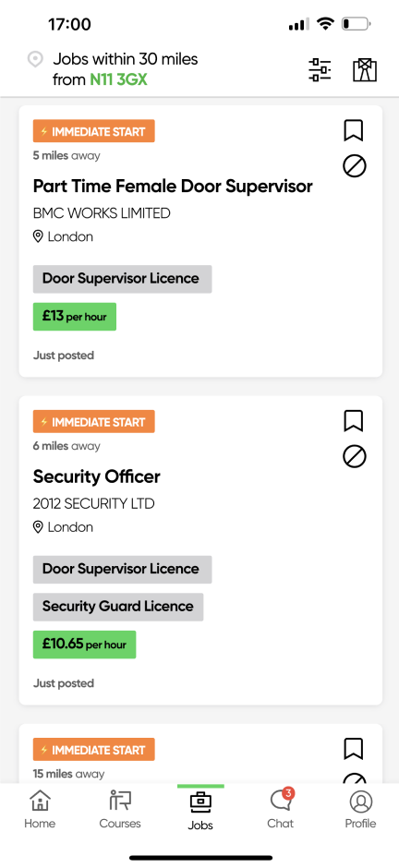This screenshot has width=399, height=868.
Task: Open the map view icon
Action: click(x=365, y=70)
